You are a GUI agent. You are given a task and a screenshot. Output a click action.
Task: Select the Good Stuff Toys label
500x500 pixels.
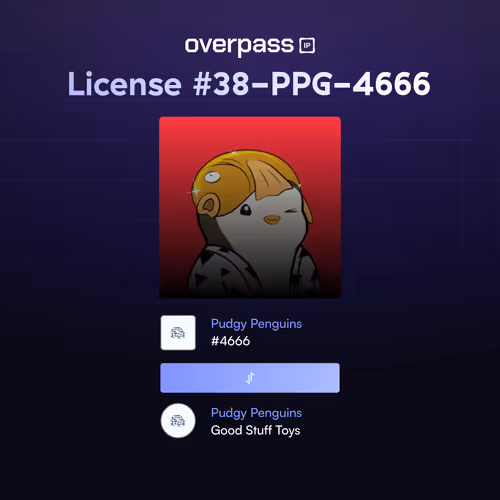pos(255,430)
